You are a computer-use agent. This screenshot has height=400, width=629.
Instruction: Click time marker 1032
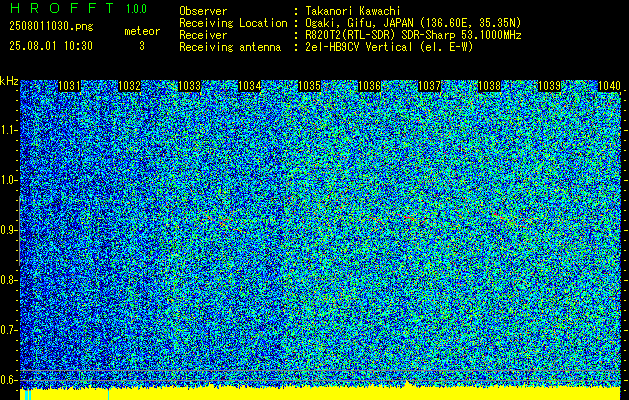(x=130, y=86)
